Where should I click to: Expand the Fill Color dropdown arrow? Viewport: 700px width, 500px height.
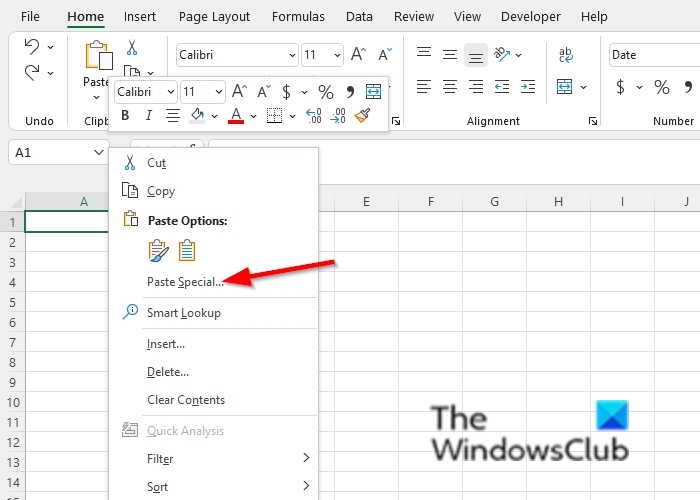[214, 116]
